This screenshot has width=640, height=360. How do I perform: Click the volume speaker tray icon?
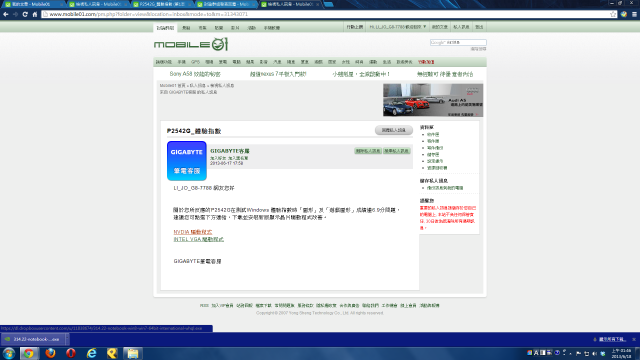click(594, 353)
